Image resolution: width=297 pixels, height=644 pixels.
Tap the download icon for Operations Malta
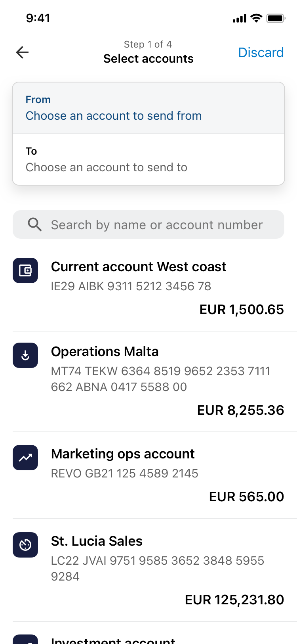[x=25, y=355]
